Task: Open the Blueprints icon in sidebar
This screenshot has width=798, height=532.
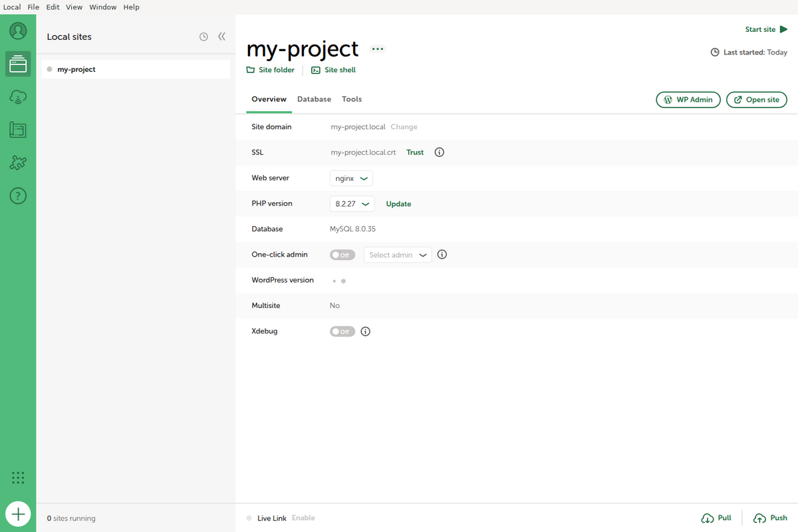Action: point(18,130)
